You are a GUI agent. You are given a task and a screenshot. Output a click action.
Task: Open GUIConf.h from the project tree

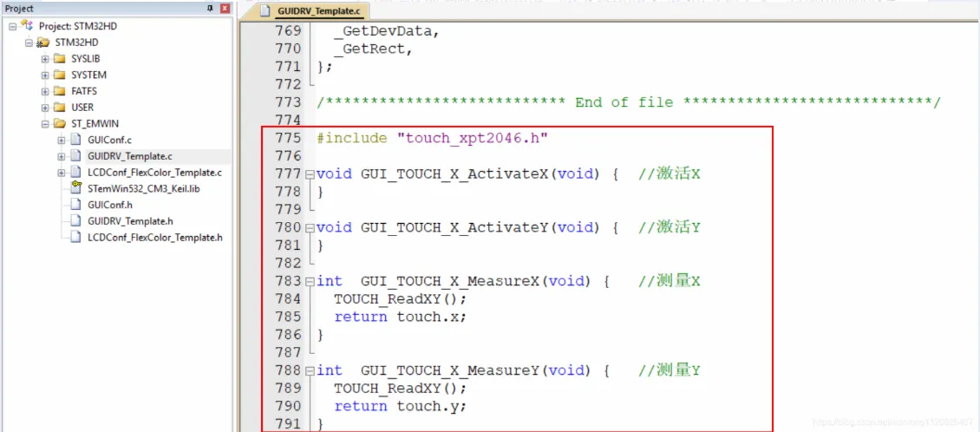(x=109, y=205)
